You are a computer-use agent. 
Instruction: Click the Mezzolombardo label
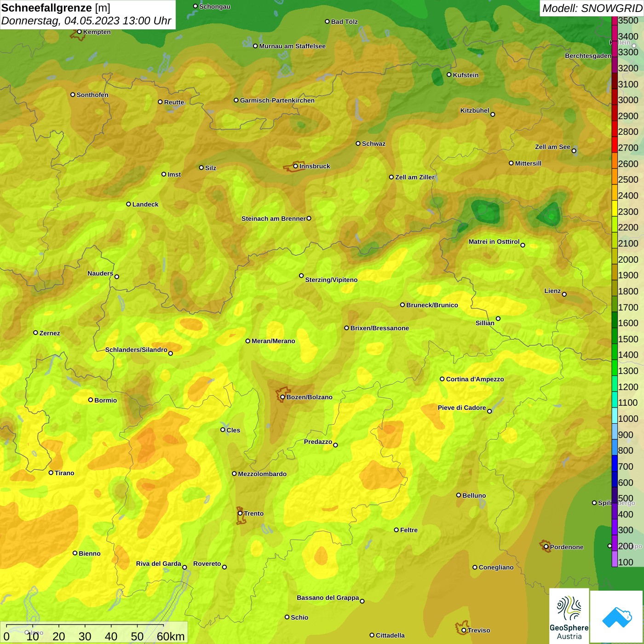point(262,474)
